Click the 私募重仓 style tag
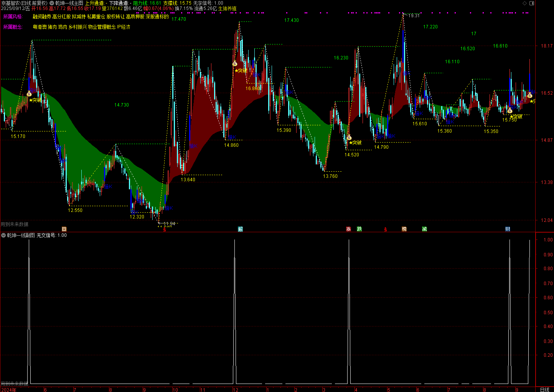Screen dimensions: 554x392 96,16
